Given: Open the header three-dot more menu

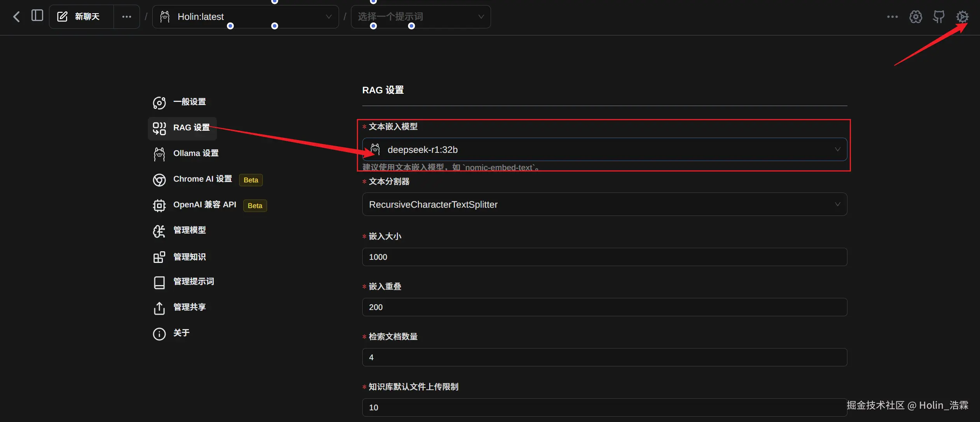Looking at the screenshot, I should tap(892, 17).
